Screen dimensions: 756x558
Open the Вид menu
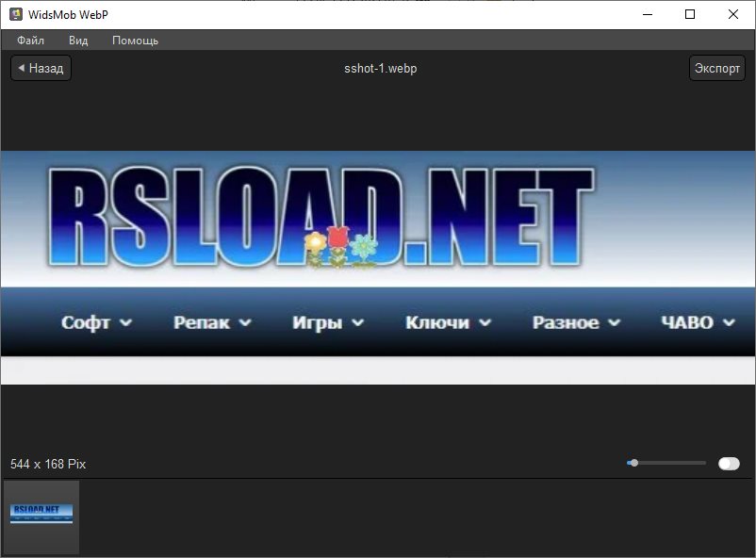[x=78, y=41]
